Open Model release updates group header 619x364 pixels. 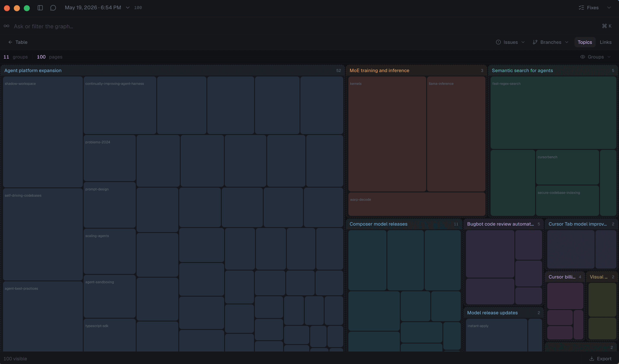503,313
